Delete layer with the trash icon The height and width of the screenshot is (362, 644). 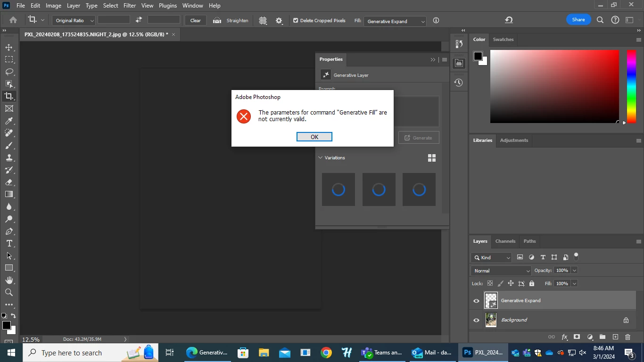coord(627,337)
